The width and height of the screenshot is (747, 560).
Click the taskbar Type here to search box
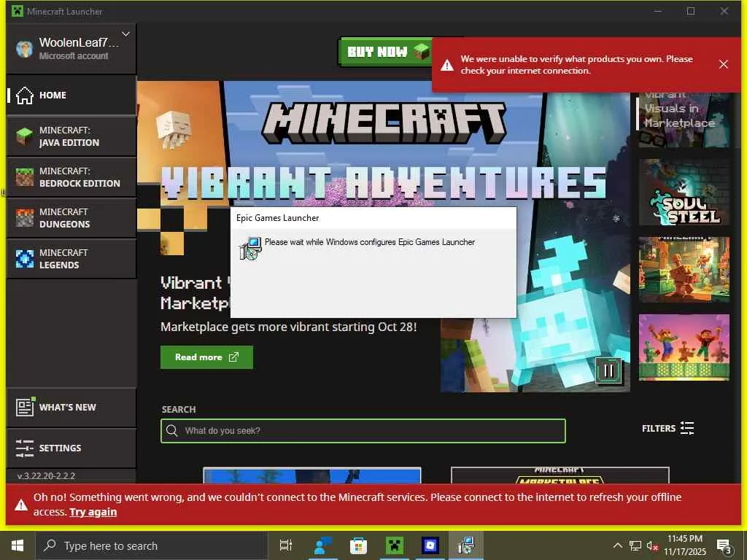click(152, 545)
